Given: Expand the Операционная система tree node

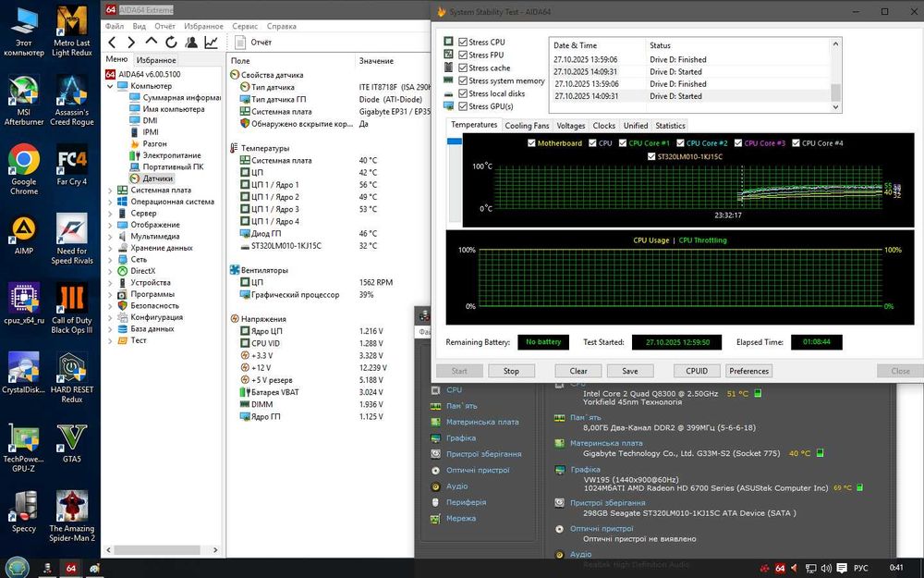Looking at the screenshot, I should (110, 202).
